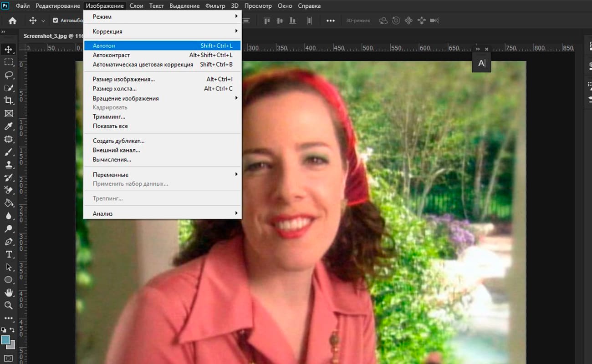
Task: Click the align bottom edges icon
Action: click(x=292, y=20)
